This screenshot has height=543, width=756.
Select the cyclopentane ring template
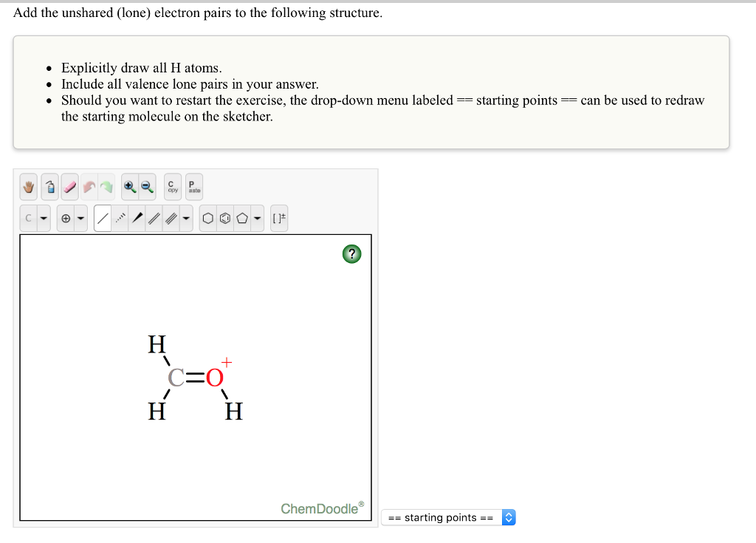click(x=242, y=218)
